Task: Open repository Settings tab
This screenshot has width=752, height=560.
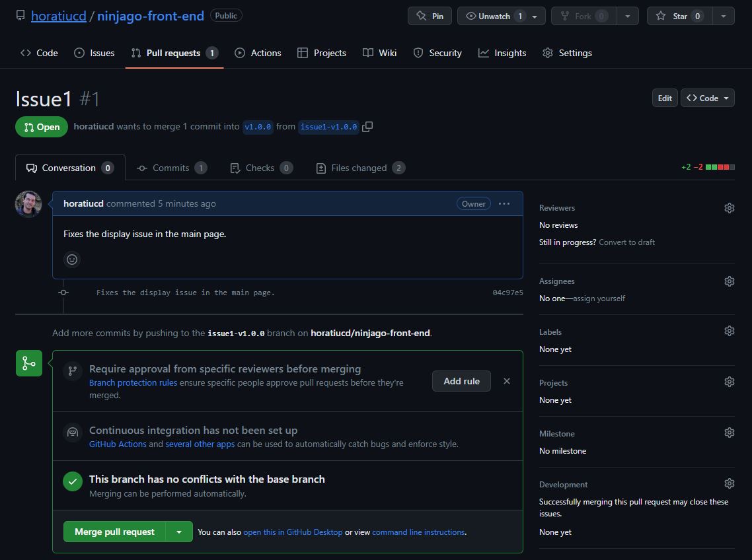Action: tap(567, 53)
